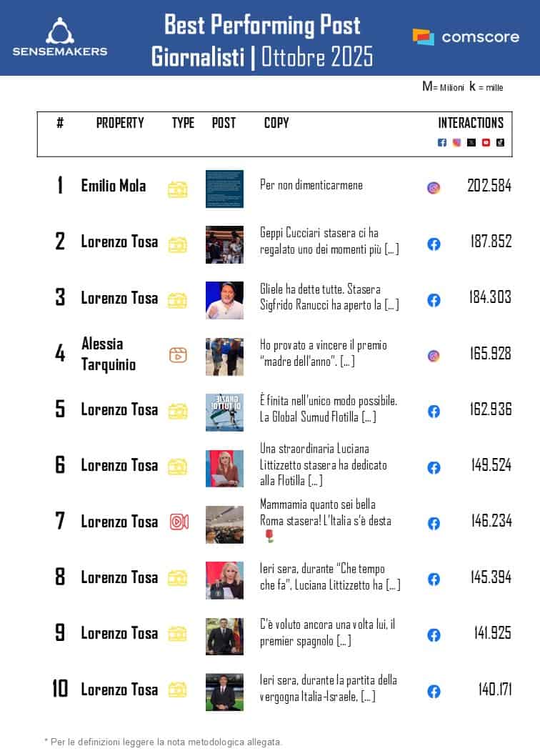The height and width of the screenshot is (756, 540).
Task: Click the X icon under Interactions header
Action: click(x=471, y=142)
